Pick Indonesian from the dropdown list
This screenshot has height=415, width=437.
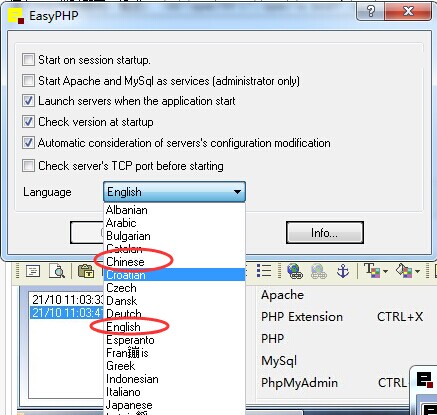tap(175, 379)
